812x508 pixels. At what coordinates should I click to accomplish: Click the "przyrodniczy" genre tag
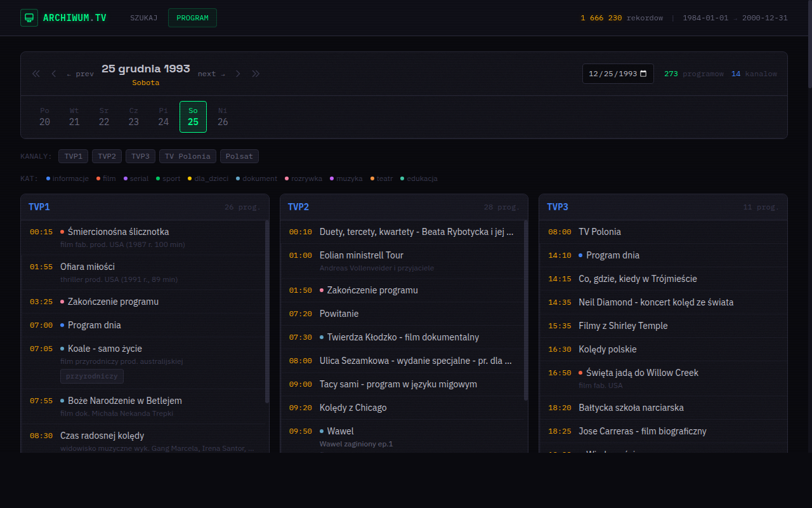click(91, 376)
